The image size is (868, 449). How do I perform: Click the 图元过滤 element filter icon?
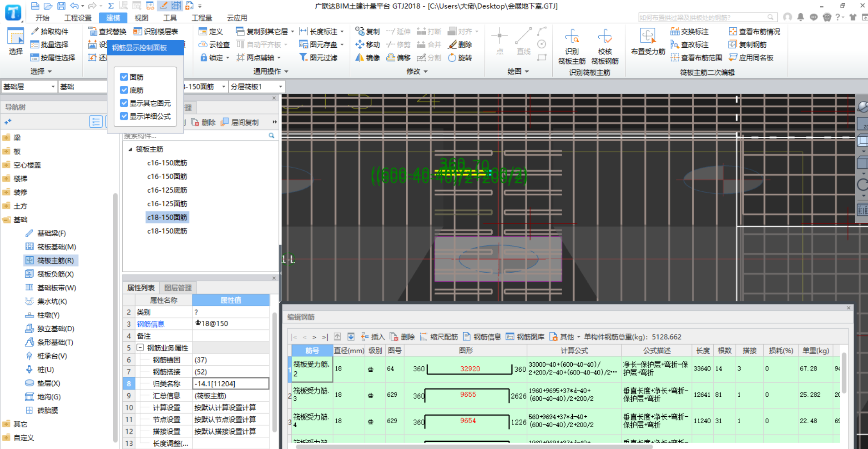[x=303, y=58]
